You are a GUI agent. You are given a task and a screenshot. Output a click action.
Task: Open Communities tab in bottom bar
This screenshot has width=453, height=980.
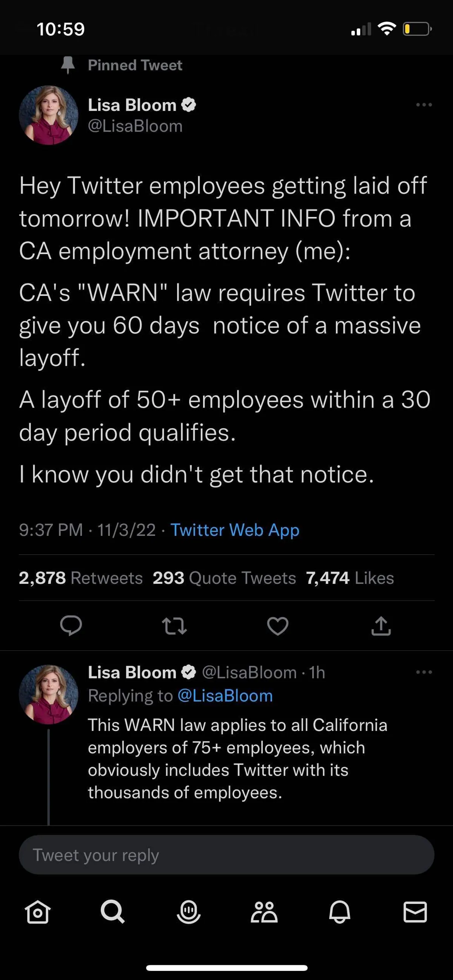pos(264,912)
